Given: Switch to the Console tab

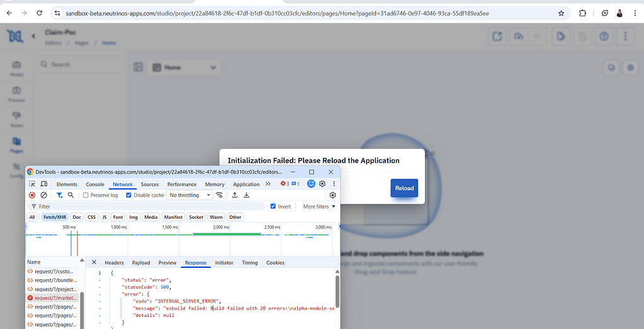Looking at the screenshot, I should (95, 184).
